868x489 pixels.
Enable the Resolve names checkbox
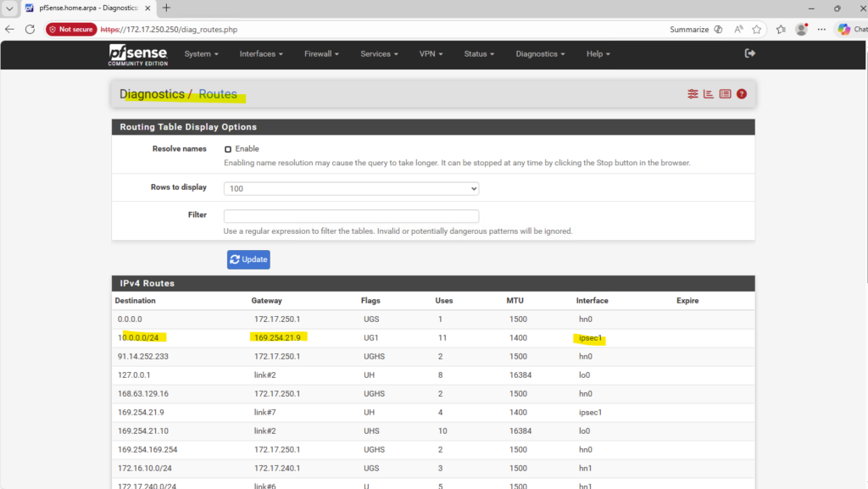228,149
